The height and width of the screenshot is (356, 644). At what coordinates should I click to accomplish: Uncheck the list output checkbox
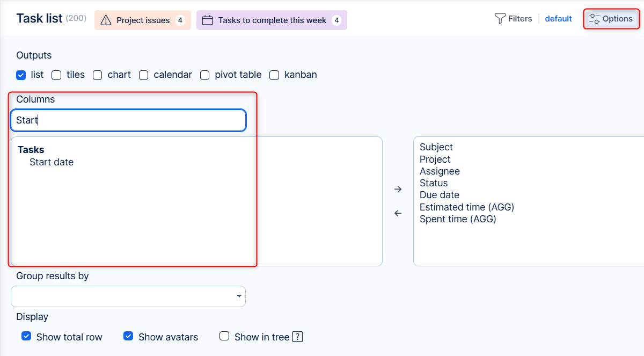click(21, 75)
